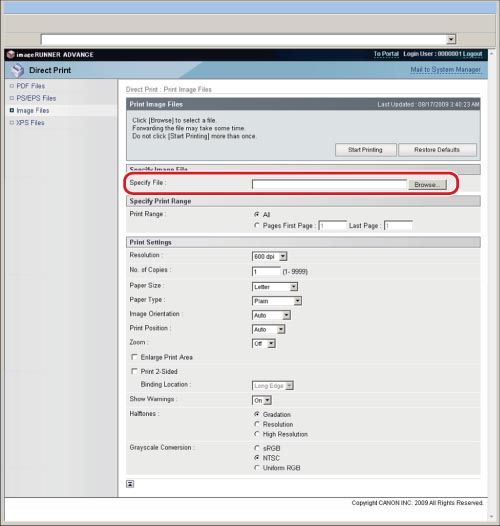Open PS/EPS Files in sidebar
500x526 pixels.
click(x=36, y=98)
